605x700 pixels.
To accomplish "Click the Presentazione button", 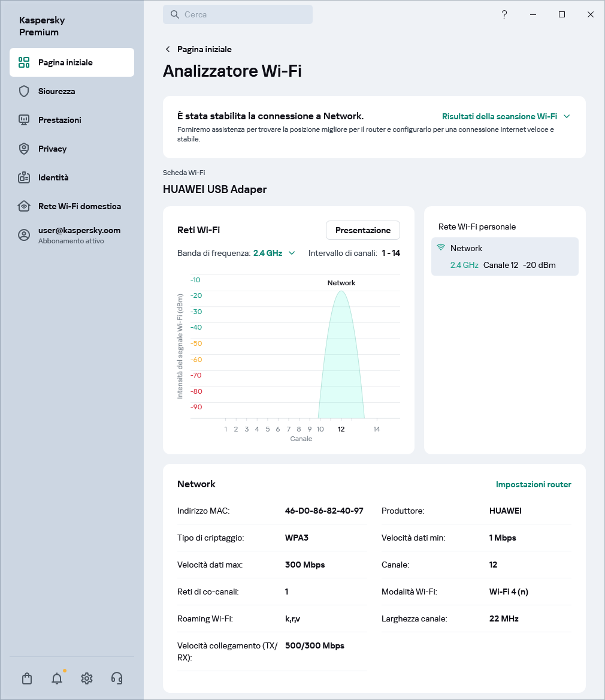I will coord(362,230).
